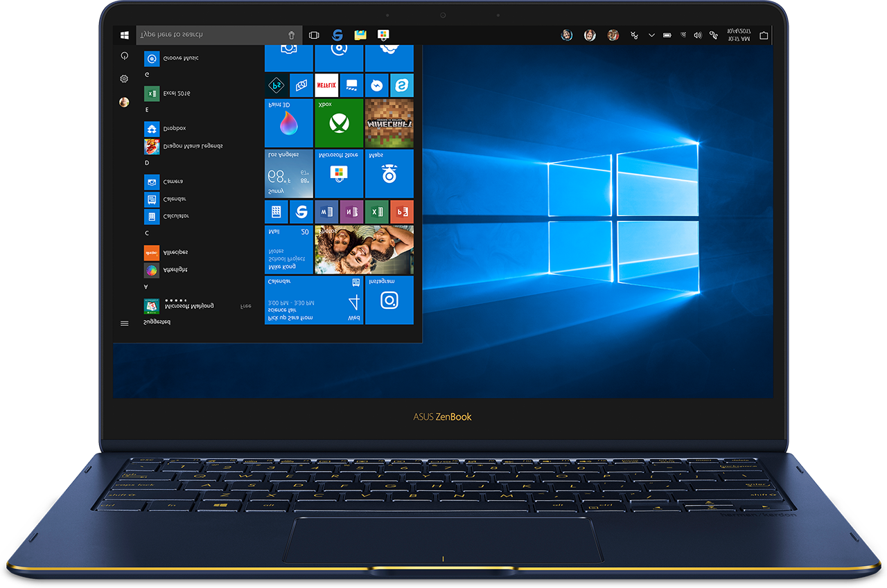Screen dimensions: 887x588
Task: Open the Skype small tile
Action: pos(402,86)
